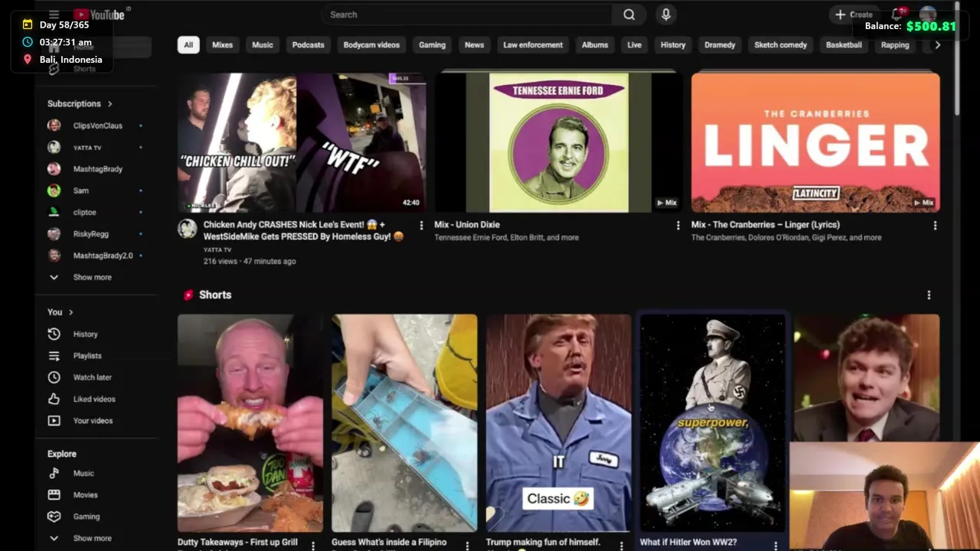Select the Mixes filter chip
This screenshot has width=980, height=551.
(x=222, y=44)
